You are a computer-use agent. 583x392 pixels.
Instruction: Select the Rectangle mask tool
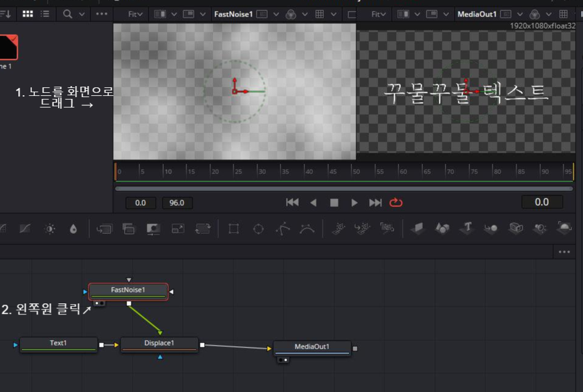click(233, 229)
